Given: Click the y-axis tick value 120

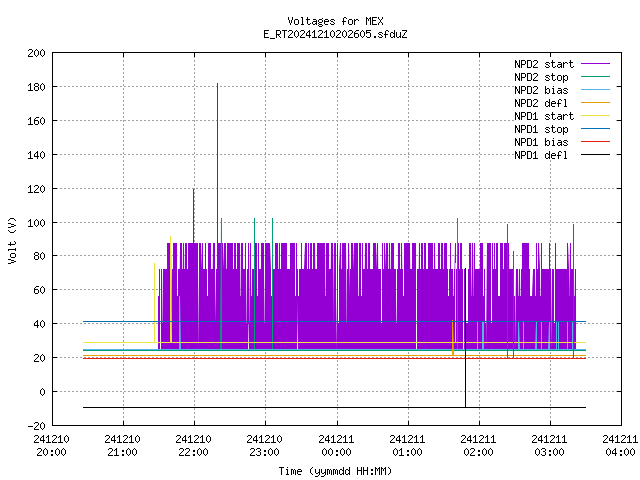Looking at the screenshot, I should click(36, 189).
